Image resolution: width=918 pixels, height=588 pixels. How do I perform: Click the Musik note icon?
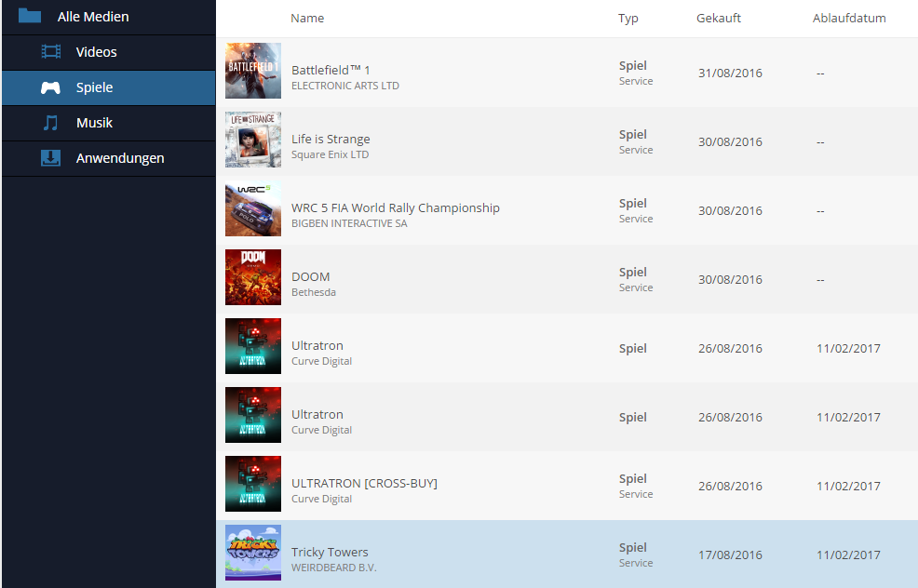click(50, 123)
